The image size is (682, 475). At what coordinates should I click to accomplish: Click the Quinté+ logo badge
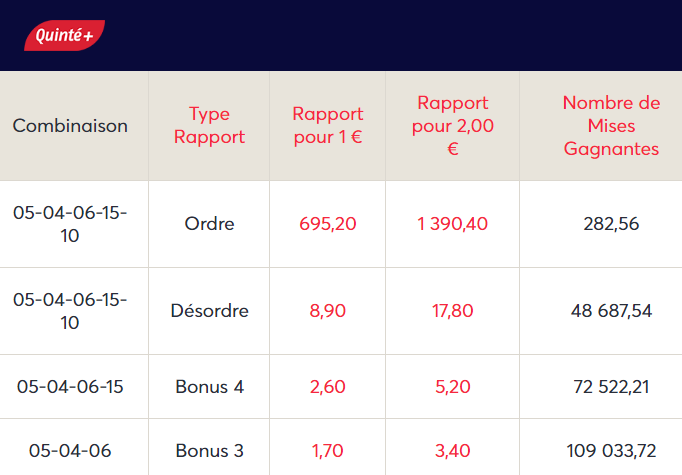[x=64, y=36]
